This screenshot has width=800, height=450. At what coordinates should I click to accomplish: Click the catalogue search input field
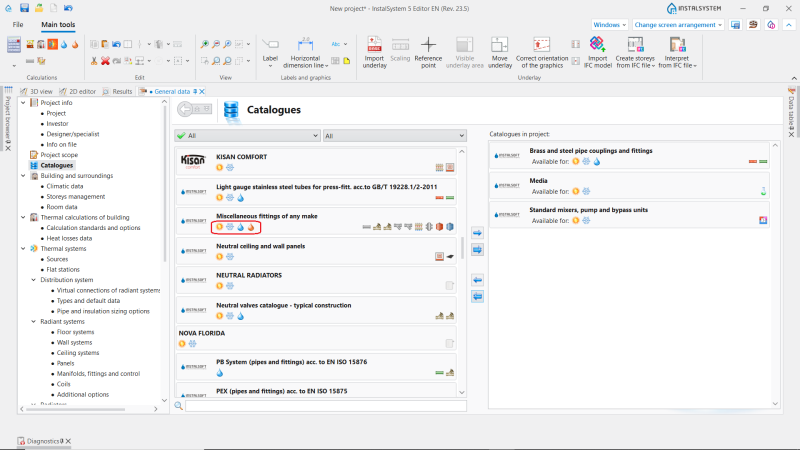(x=326, y=406)
